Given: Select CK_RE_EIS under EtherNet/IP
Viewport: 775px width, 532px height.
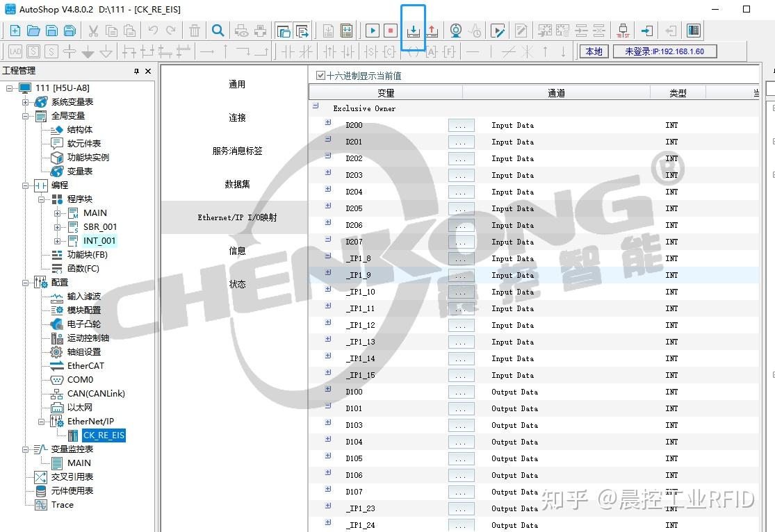Looking at the screenshot, I should 104,435.
